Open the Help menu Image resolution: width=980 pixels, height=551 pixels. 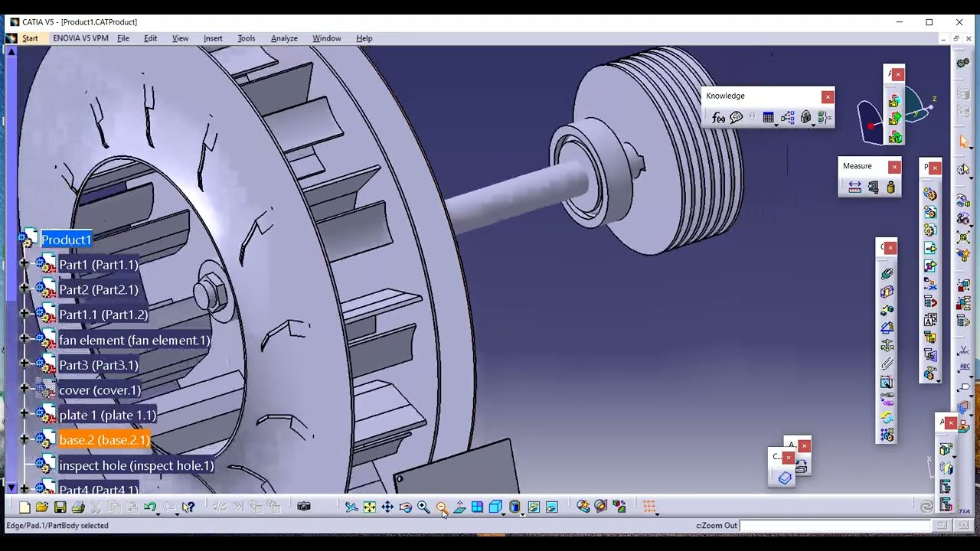(x=364, y=38)
